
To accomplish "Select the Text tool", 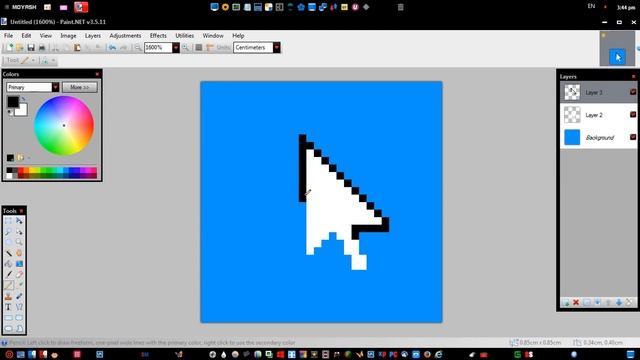I will (x=8, y=307).
